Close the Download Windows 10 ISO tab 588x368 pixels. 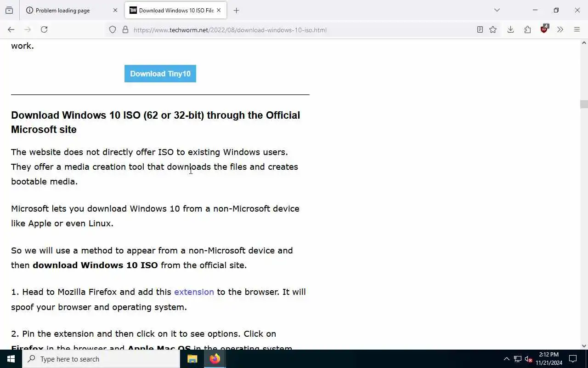pyautogui.click(x=219, y=10)
